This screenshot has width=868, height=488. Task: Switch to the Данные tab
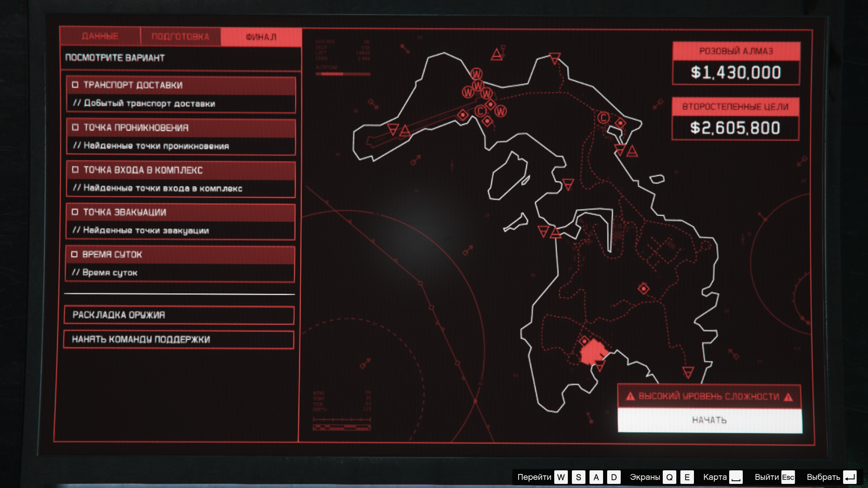100,37
